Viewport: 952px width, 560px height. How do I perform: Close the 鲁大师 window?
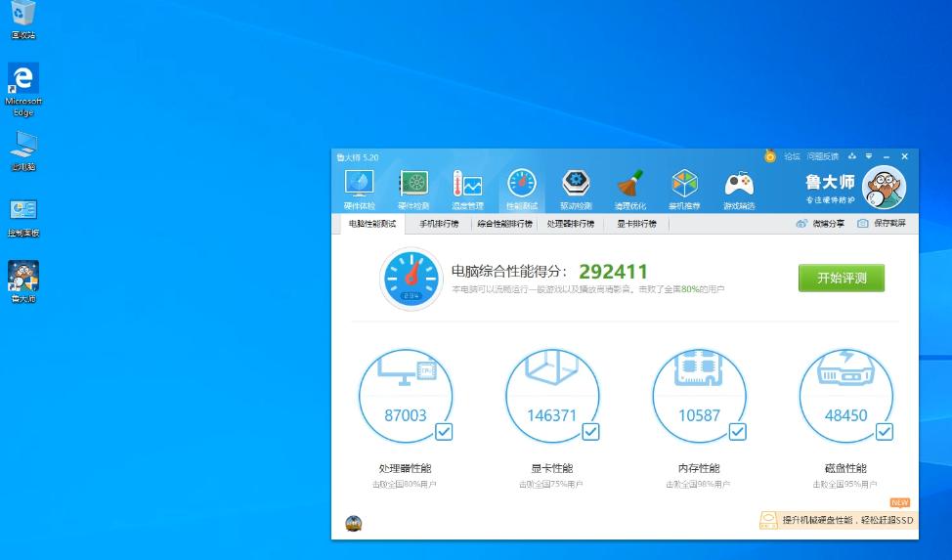[x=905, y=156]
